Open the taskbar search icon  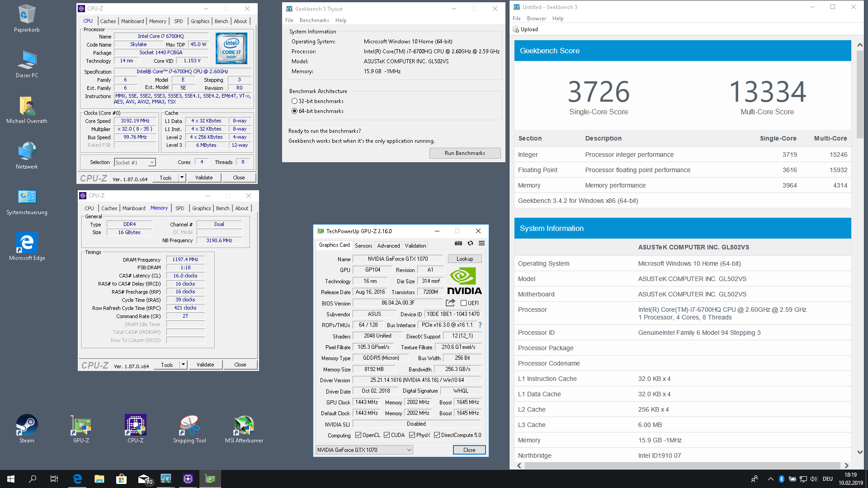click(33, 479)
